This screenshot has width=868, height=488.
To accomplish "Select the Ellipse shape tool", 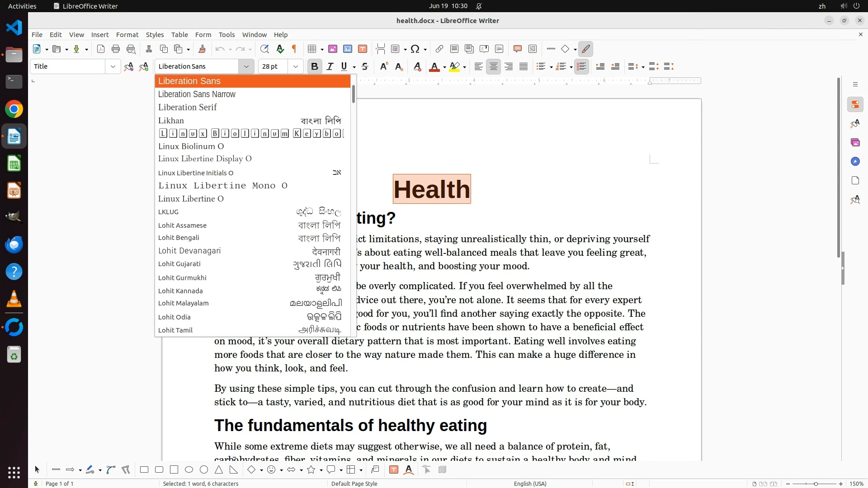I will [x=189, y=470].
